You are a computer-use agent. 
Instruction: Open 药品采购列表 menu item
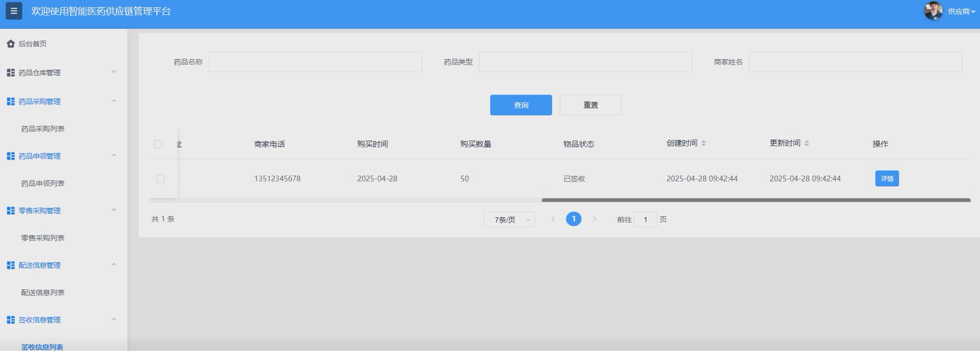pos(43,129)
